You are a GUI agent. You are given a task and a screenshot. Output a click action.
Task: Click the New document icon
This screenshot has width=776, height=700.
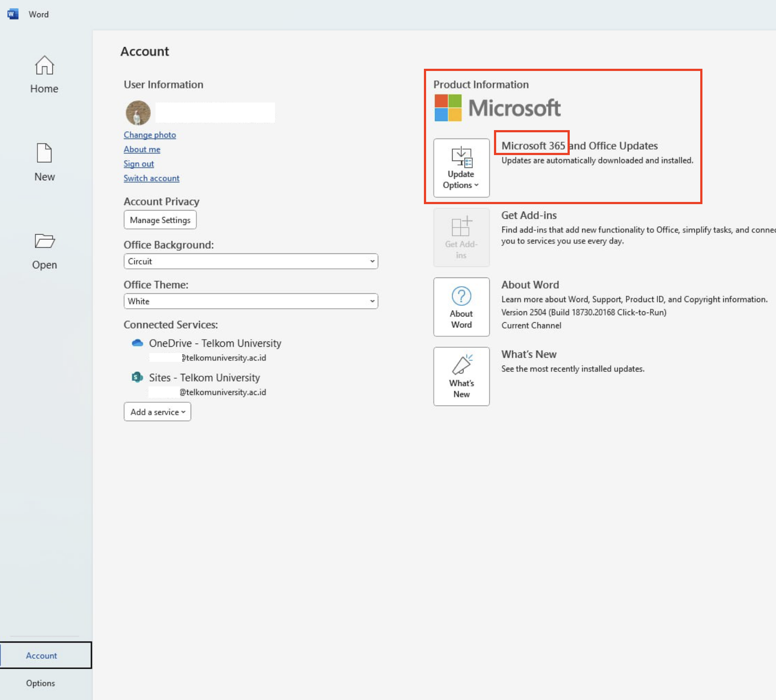pyautogui.click(x=44, y=153)
